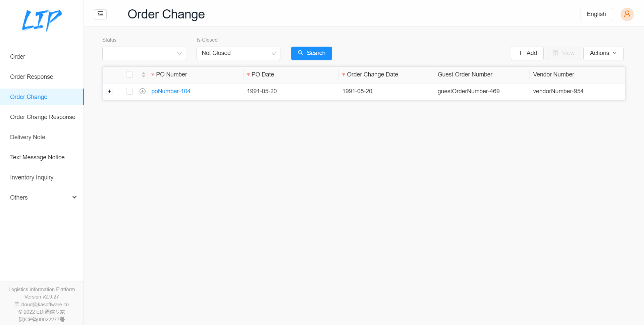Click the circled plus icon beside poNumber-104
This screenshot has width=644, height=325.
click(143, 91)
